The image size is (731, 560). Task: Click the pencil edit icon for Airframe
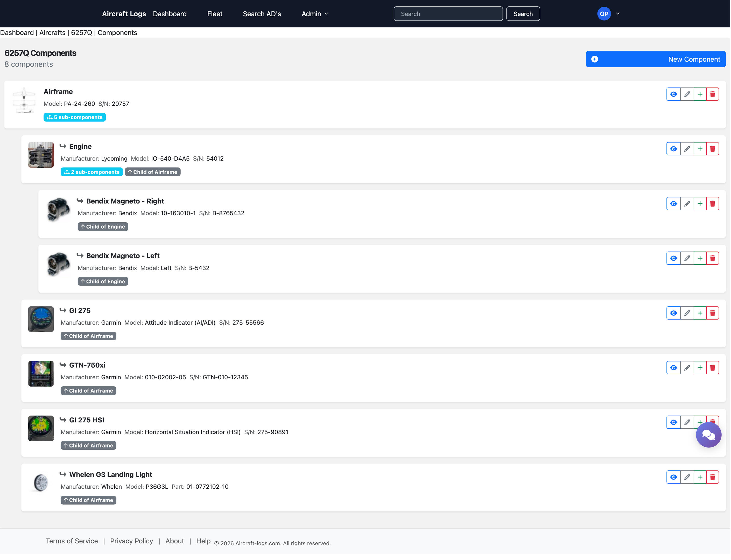[x=687, y=94]
